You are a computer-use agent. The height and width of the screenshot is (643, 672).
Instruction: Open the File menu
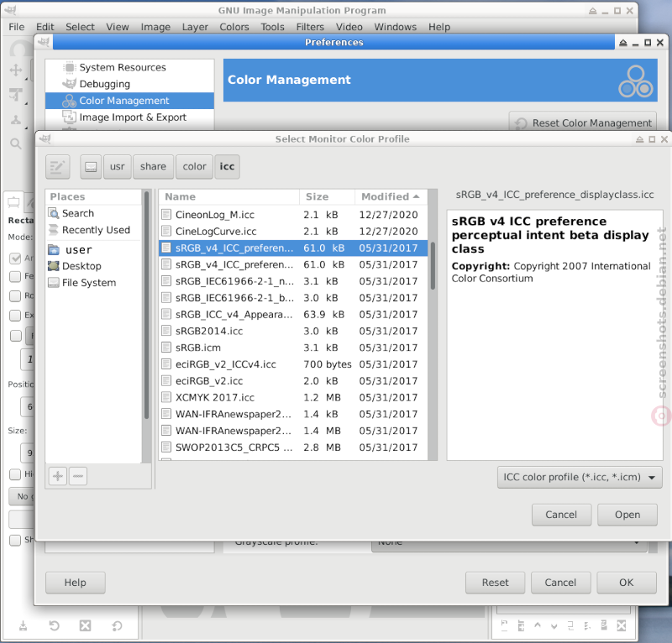tap(17, 27)
